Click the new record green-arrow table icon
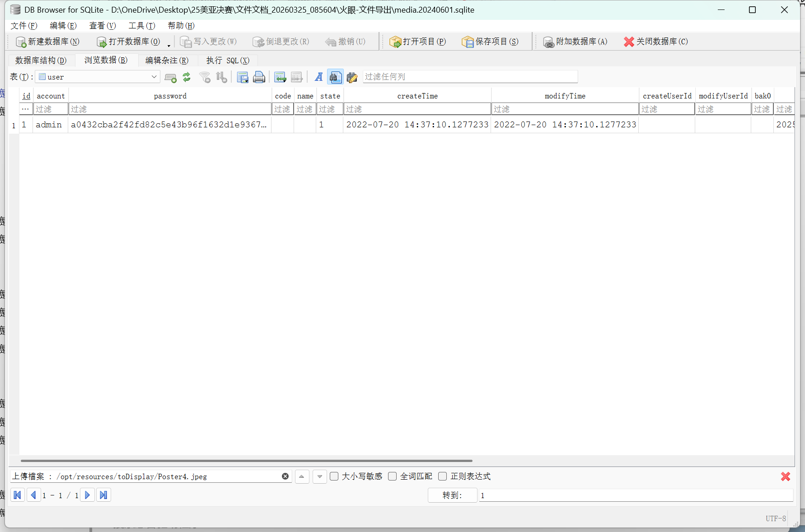 click(x=280, y=77)
